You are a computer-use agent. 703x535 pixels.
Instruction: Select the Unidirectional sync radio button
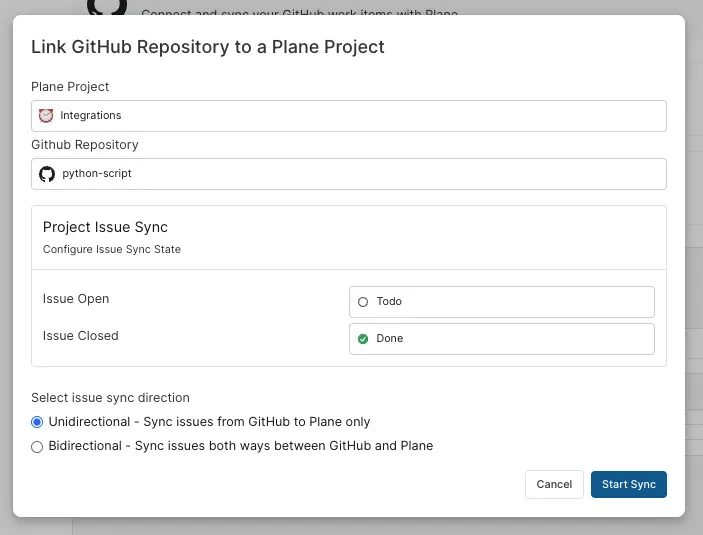38,422
